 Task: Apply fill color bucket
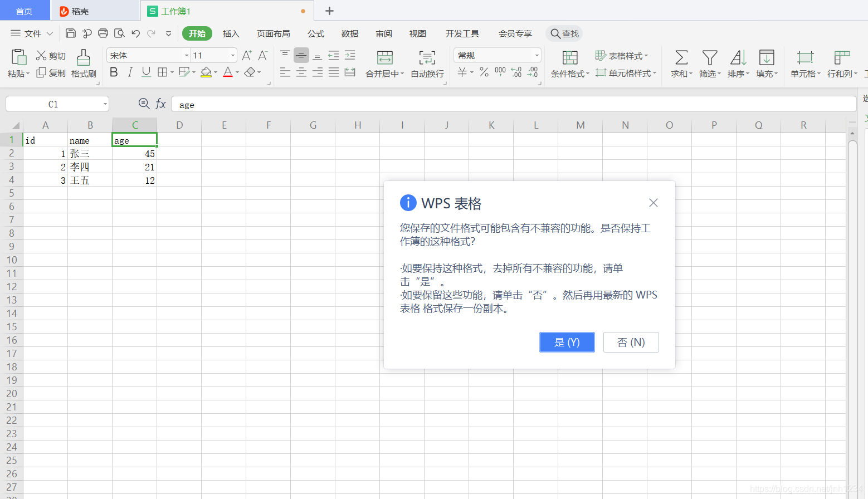[206, 72]
